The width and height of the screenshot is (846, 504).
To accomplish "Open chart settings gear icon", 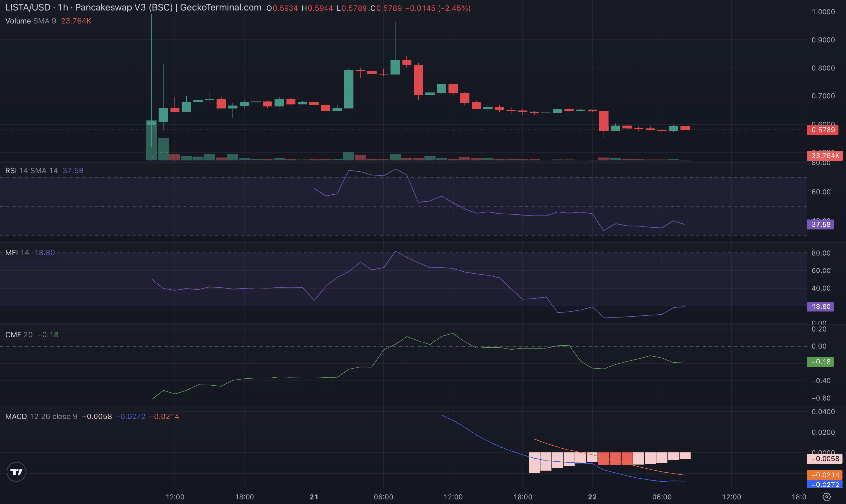I will [827, 497].
